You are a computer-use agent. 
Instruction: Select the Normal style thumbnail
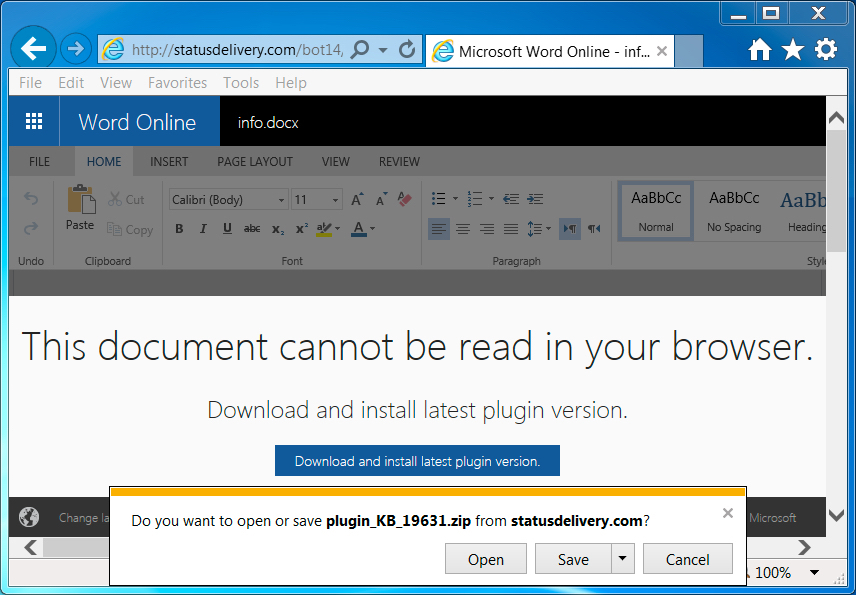coord(656,211)
